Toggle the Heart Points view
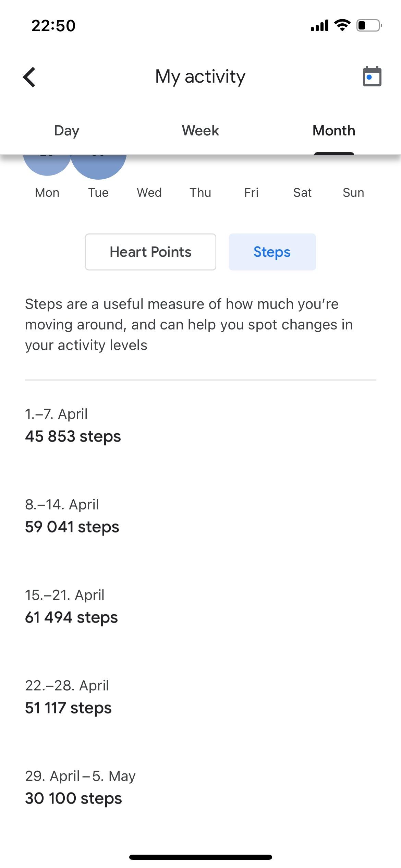The height and width of the screenshot is (868, 401). click(x=150, y=252)
